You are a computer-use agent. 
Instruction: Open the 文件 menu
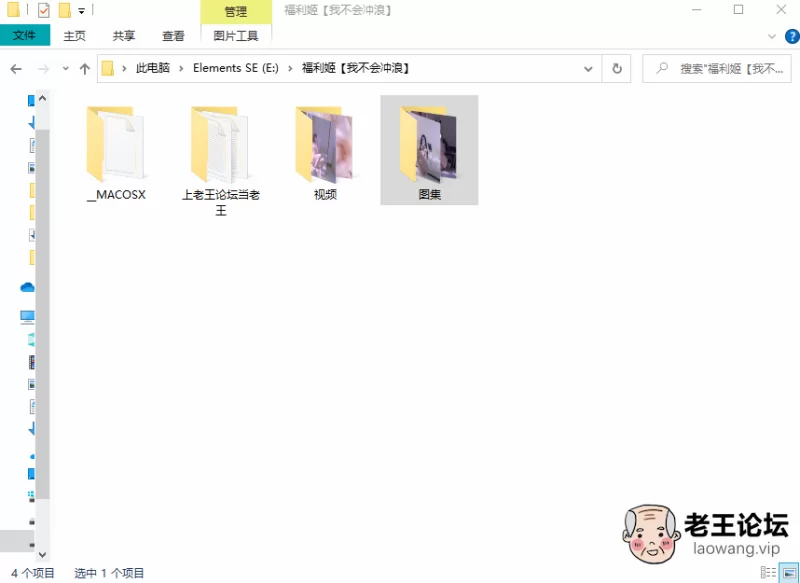25,36
